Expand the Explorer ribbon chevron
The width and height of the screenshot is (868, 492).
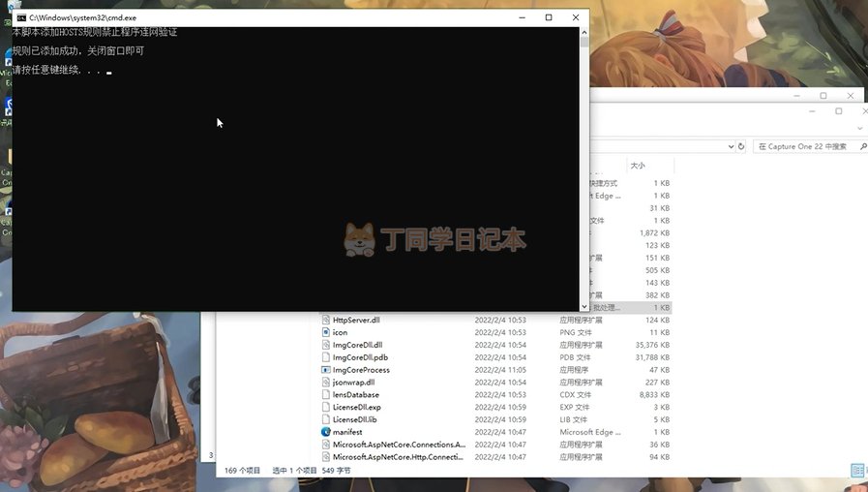[859, 128]
